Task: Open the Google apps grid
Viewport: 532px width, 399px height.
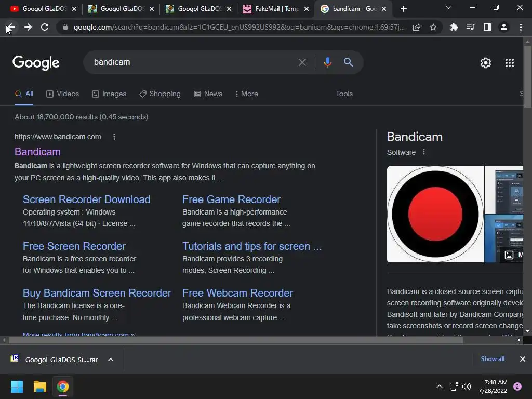Action: click(509, 63)
